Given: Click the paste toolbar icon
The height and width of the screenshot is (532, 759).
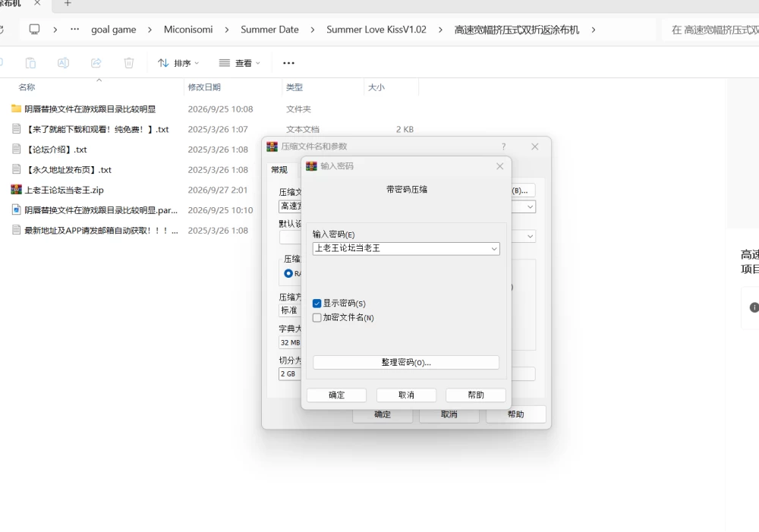Looking at the screenshot, I should click(30, 63).
